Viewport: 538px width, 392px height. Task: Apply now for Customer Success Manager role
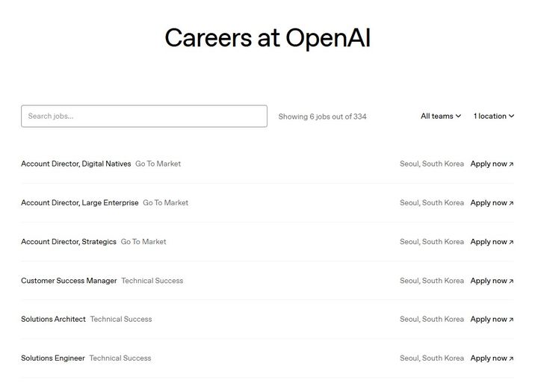(x=489, y=281)
